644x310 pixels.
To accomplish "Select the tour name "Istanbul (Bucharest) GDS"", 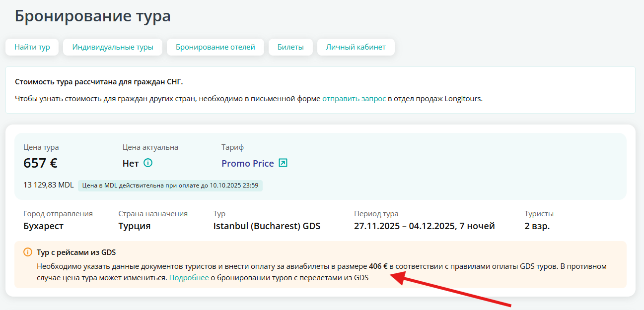I will [267, 226].
